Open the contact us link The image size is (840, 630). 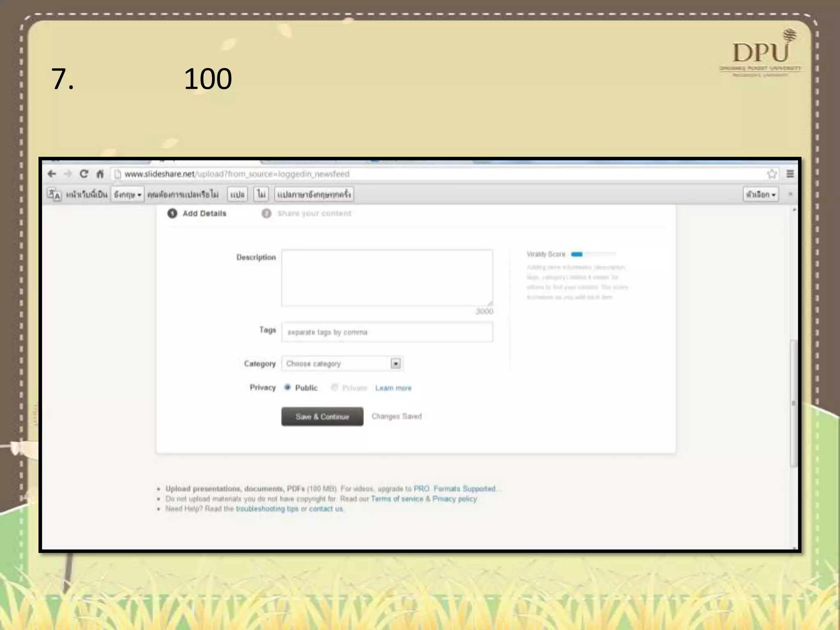326,509
